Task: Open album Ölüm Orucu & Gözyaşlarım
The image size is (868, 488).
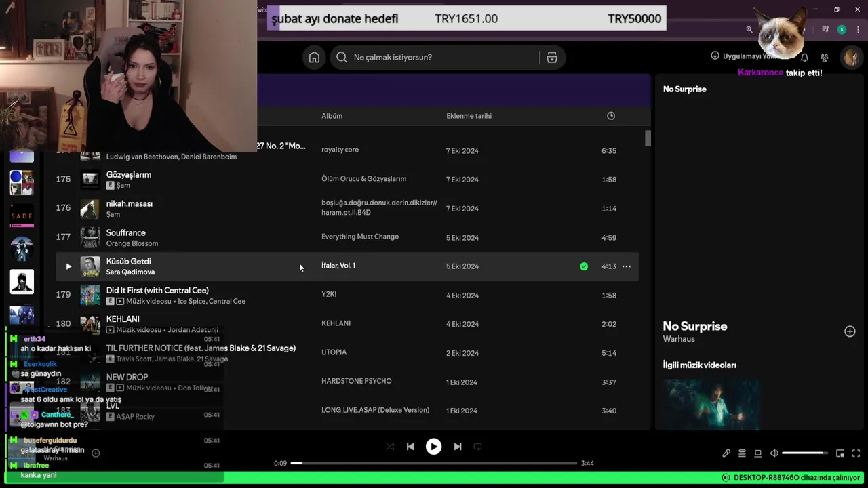Action: point(363,179)
